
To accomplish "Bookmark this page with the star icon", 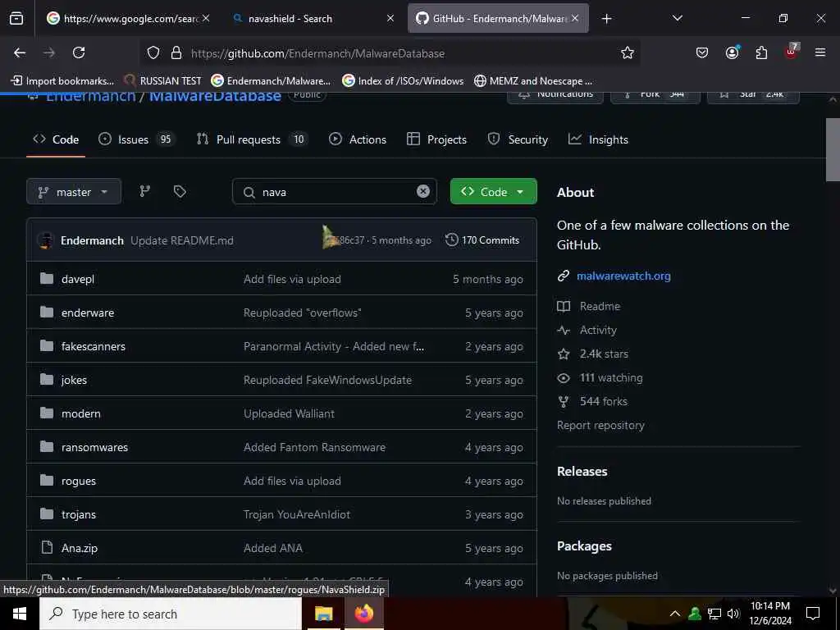I will point(628,52).
